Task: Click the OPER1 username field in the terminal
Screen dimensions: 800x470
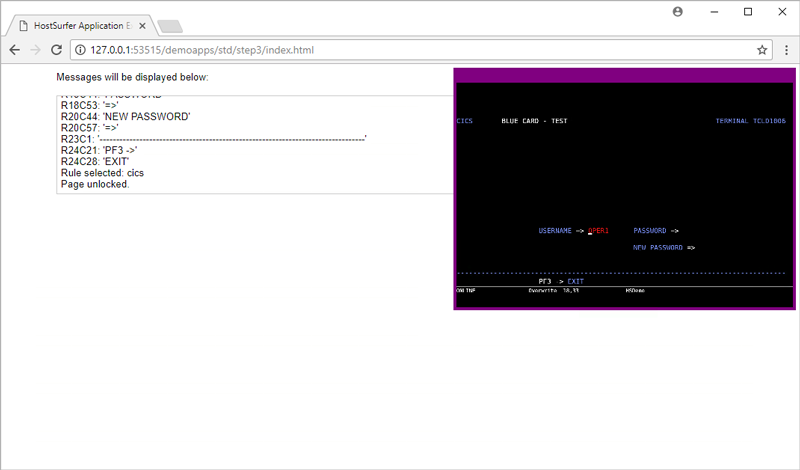Action: [x=598, y=231]
